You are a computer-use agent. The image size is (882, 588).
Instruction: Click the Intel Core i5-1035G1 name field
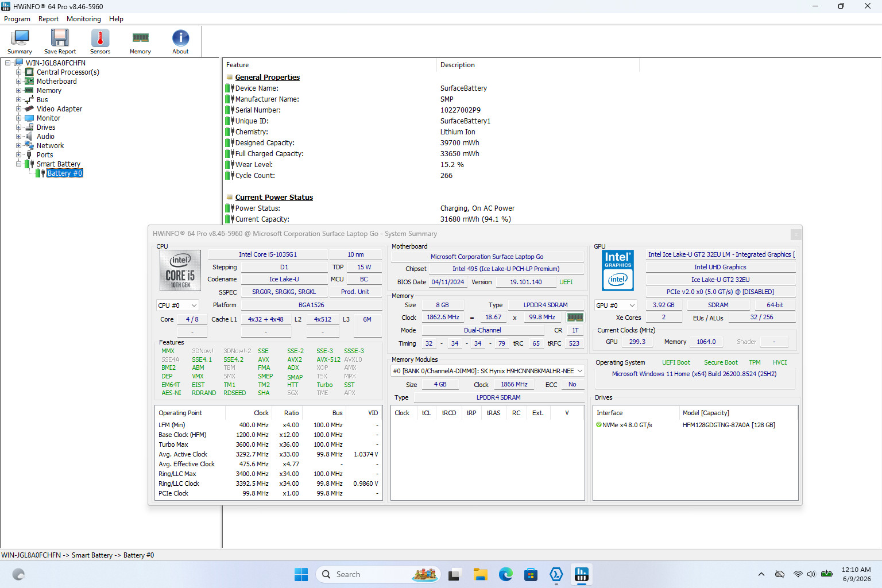268,254
